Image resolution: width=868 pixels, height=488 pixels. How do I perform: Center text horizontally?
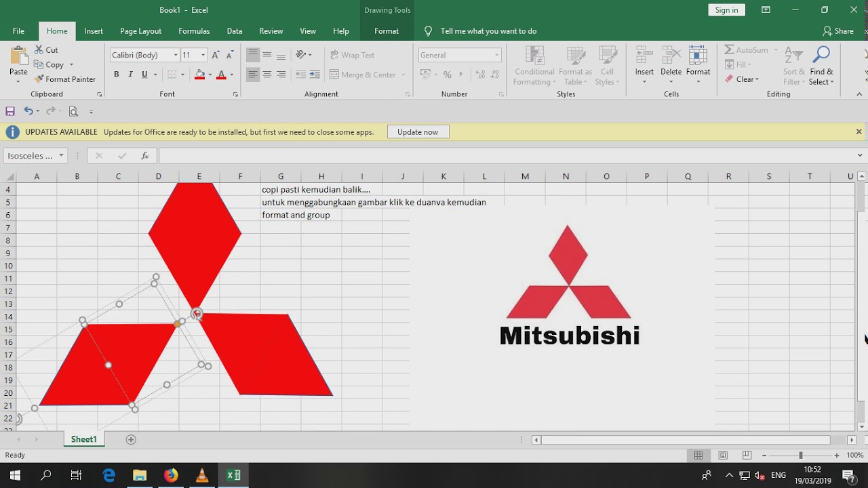click(x=267, y=75)
